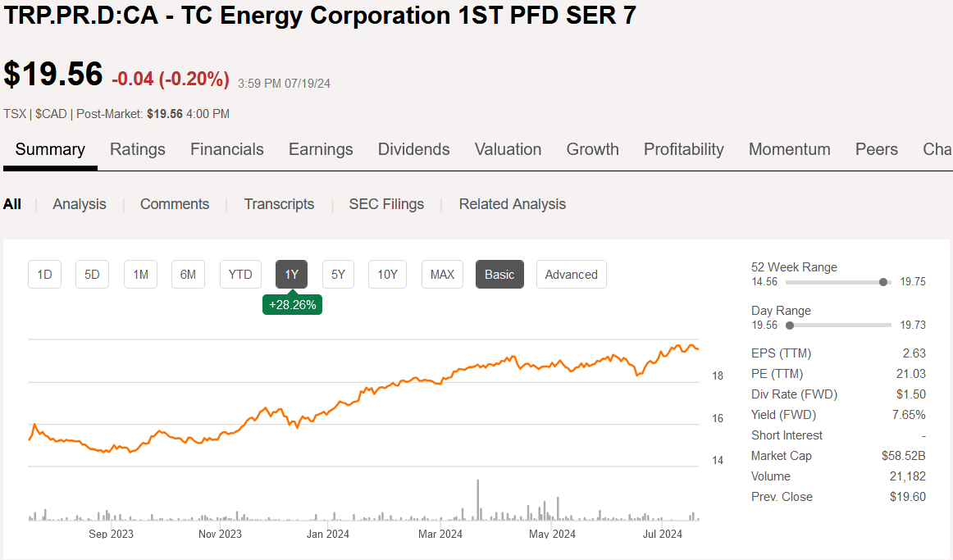Display the 10Y price chart
The width and height of the screenshot is (953, 560).
coord(386,274)
